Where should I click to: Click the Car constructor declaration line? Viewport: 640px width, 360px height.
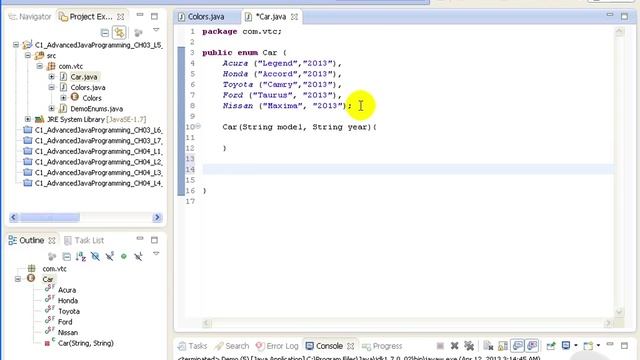pos(299,127)
